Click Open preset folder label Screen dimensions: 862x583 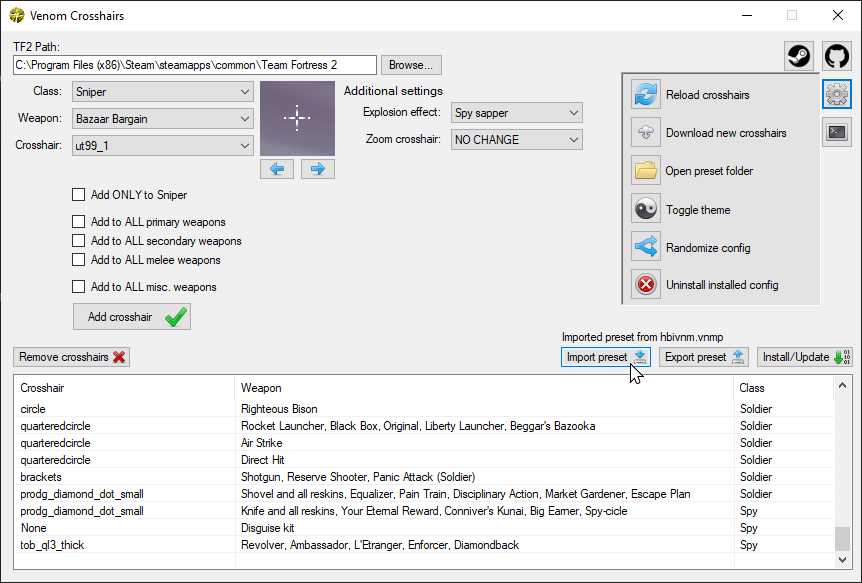pyautogui.click(x=709, y=171)
